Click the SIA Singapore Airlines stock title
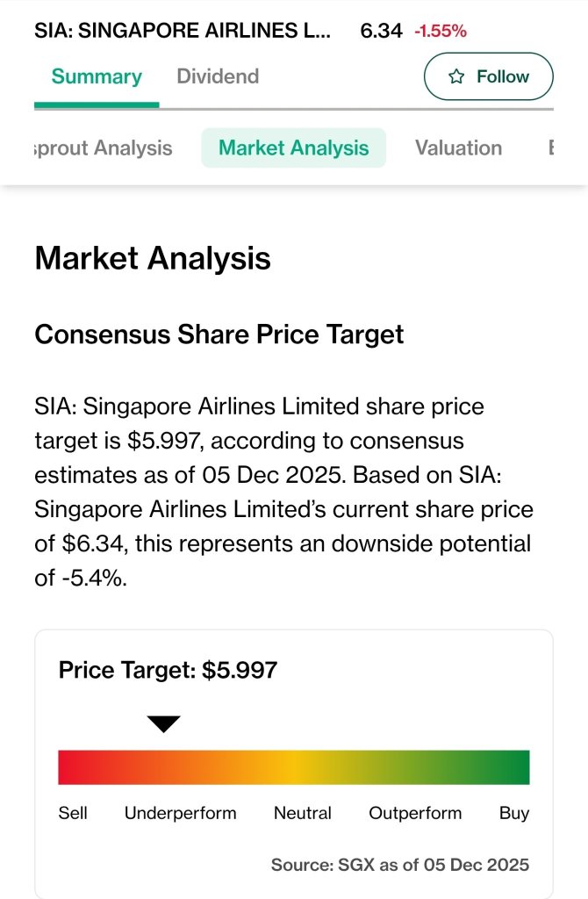This screenshot has height=899, width=588. pyautogui.click(x=183, y=31)
